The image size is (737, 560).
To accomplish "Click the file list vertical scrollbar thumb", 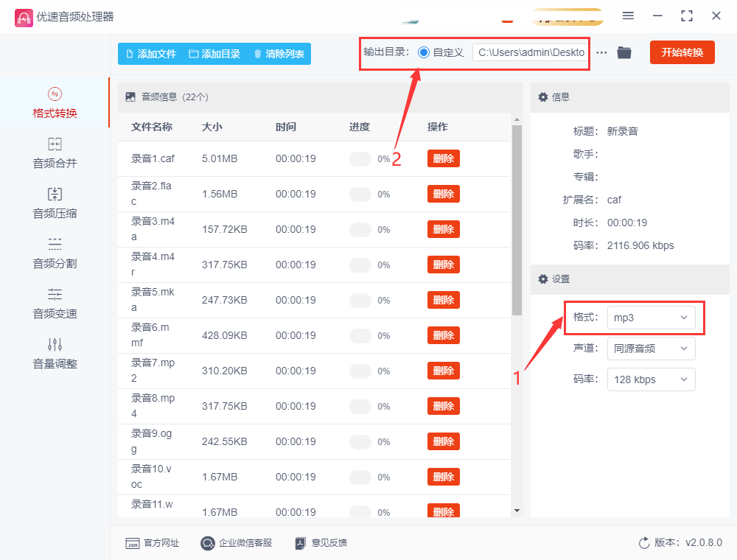I will coord(517,220).
